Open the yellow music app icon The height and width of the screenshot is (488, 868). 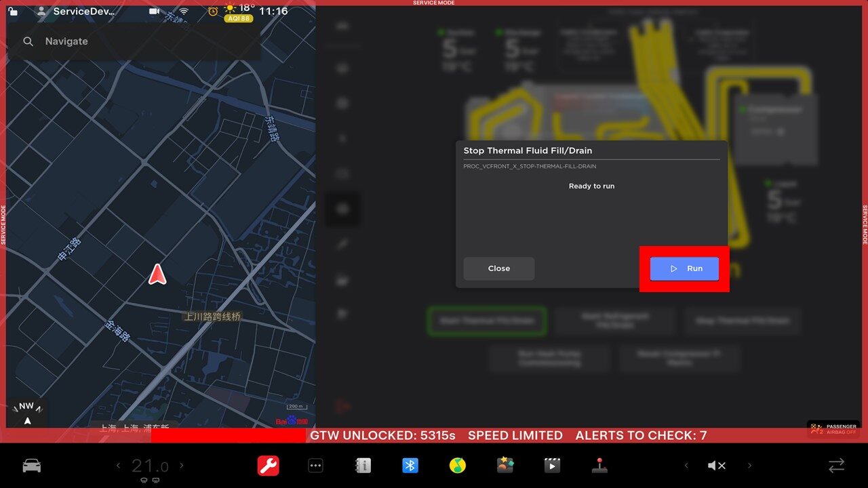click(458, 466)
